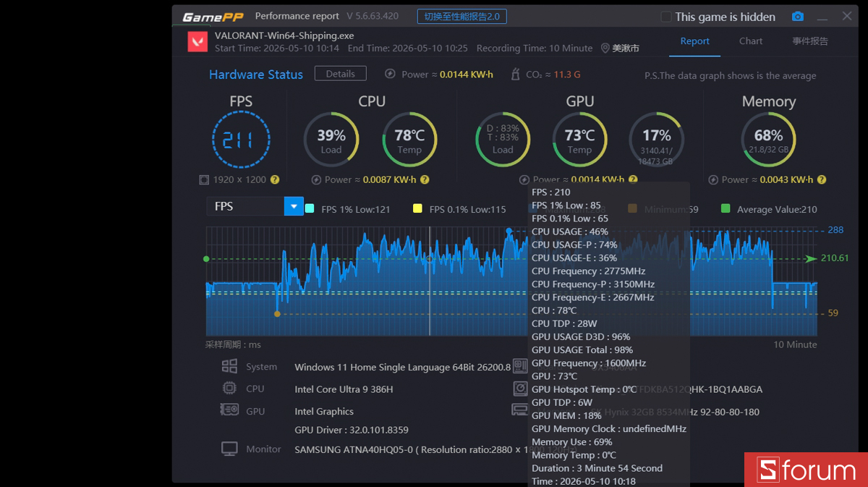Viewport: 868px width, 487px height.
Task: Click the CPU power icon under CPU gauges
Action: coord(316,179)
